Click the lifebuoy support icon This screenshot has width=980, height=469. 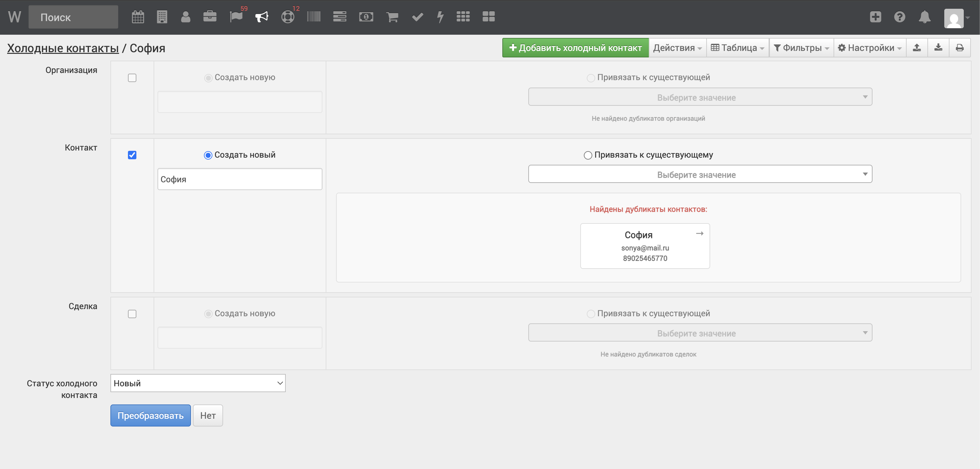[288, 17]
